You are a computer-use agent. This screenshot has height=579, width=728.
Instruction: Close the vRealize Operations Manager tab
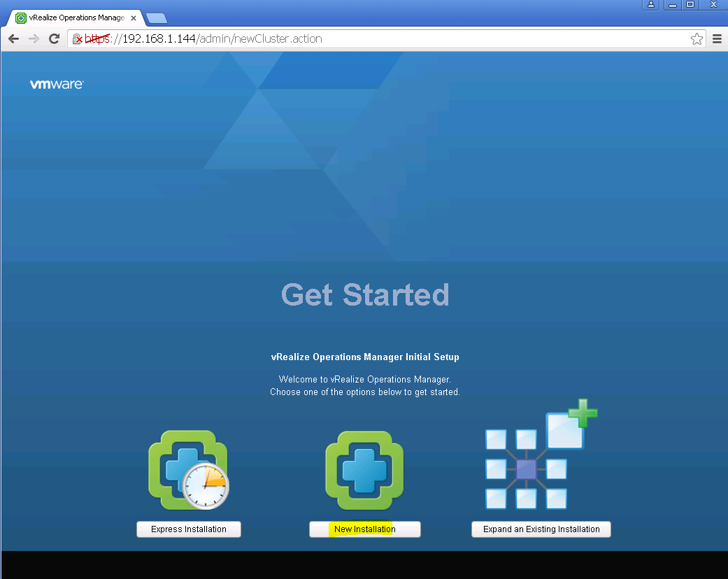[x=134, y=18]
